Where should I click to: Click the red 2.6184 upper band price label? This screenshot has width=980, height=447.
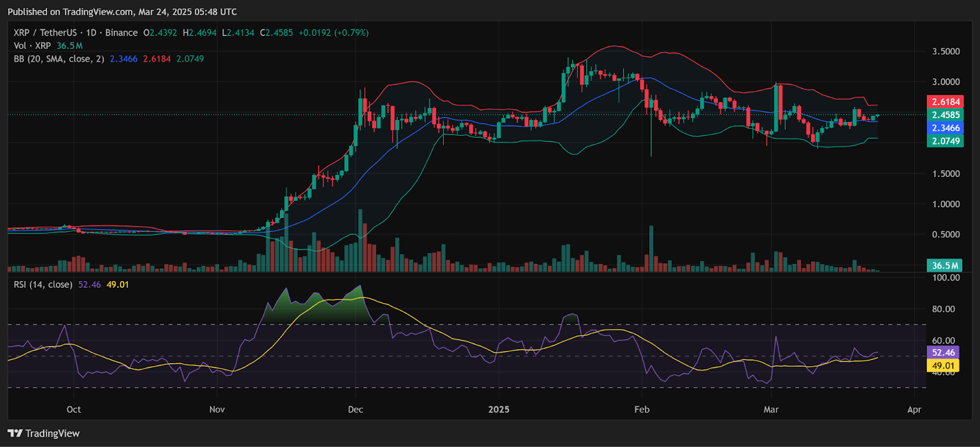tap(945, 102)
